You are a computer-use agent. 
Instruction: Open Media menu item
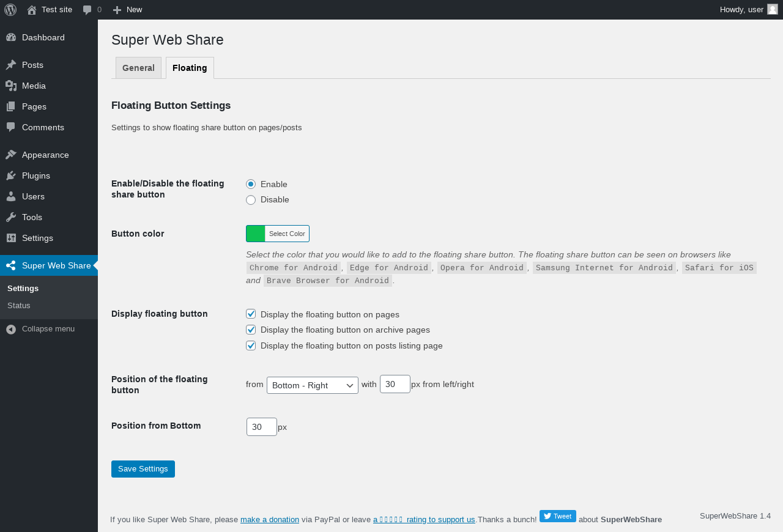click(x=49, y=86)
